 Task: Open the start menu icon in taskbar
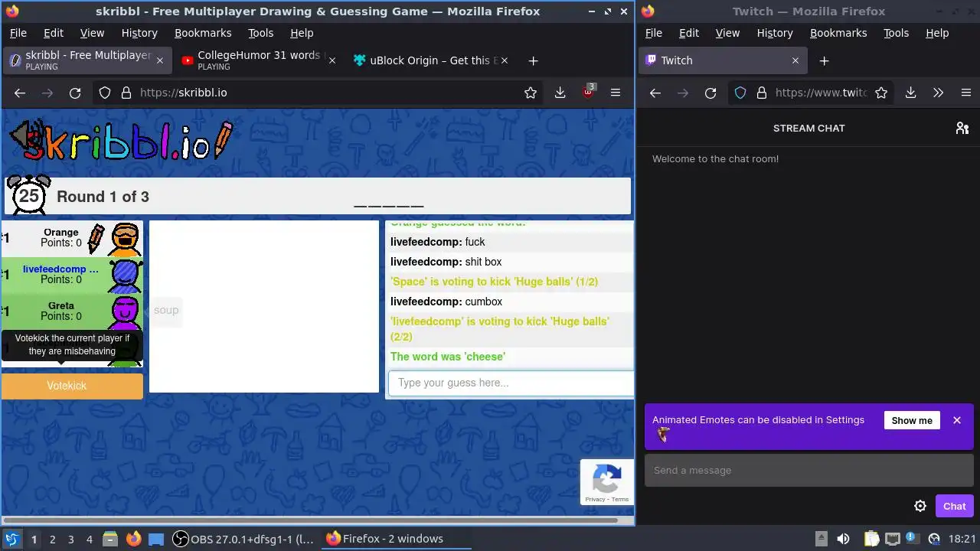pyautogui.click(x=11, y=539)
